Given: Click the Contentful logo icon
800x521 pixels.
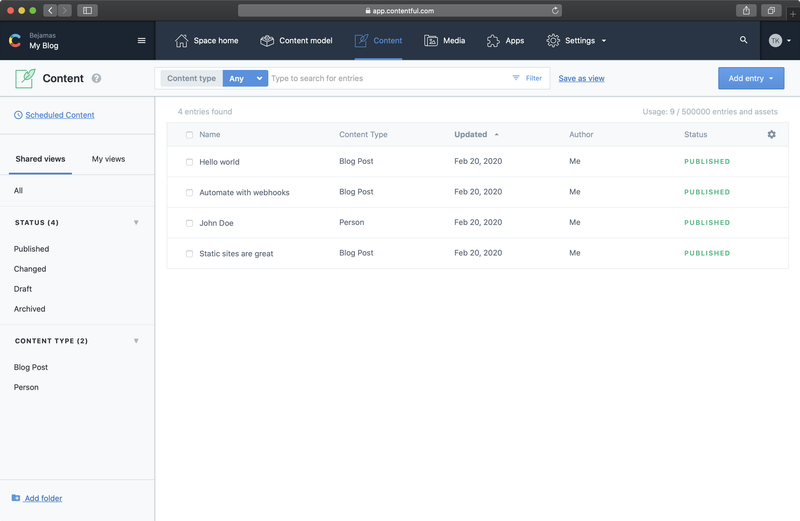Looking at the screenshot, I should pos(15,41).
